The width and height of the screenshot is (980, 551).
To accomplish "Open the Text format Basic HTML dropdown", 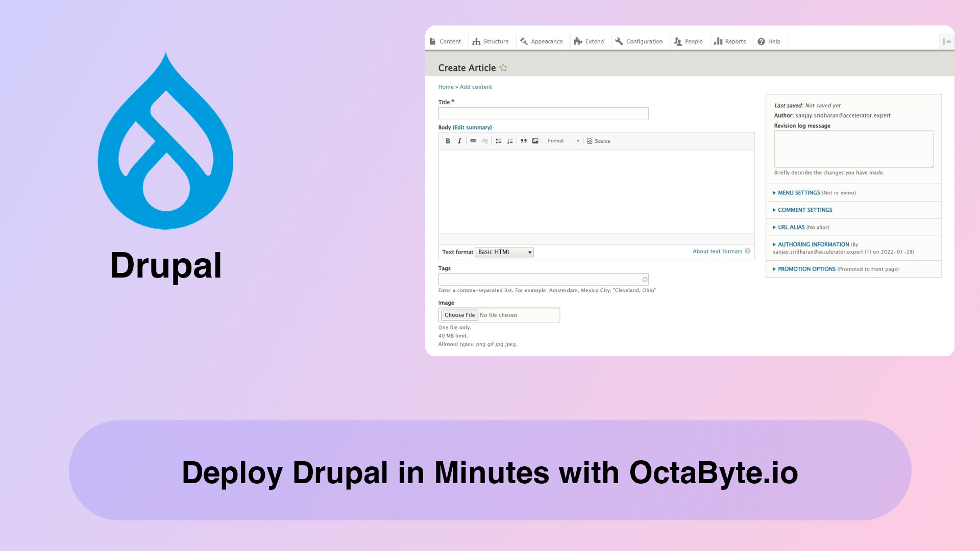I will pyautogui.click(x=504, y=252).
